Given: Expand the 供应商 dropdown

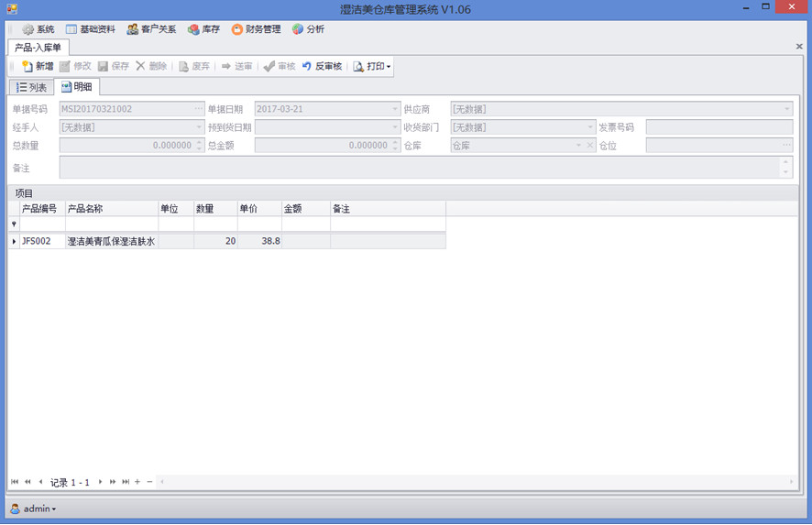Looking at the screenshot, I should [786, 109].
